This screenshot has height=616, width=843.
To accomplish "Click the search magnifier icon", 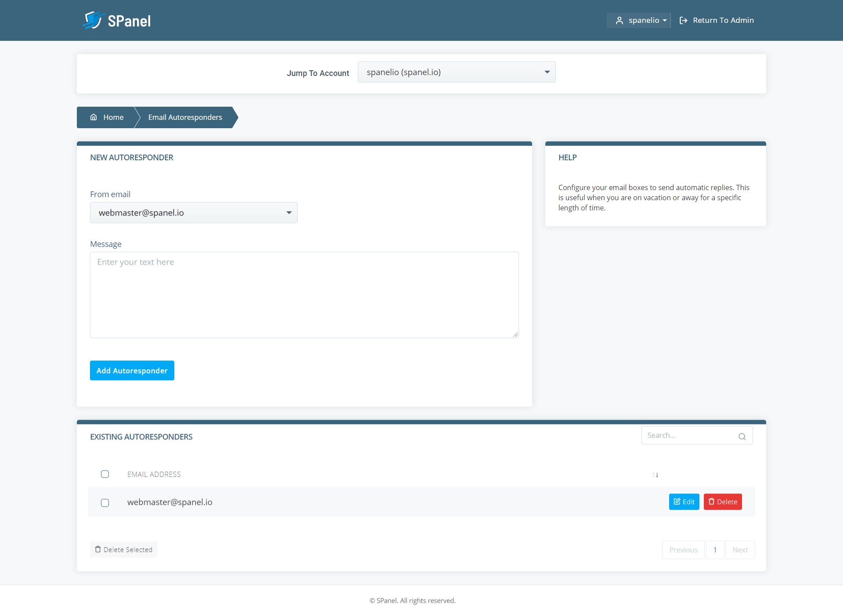I will point(742,436).
